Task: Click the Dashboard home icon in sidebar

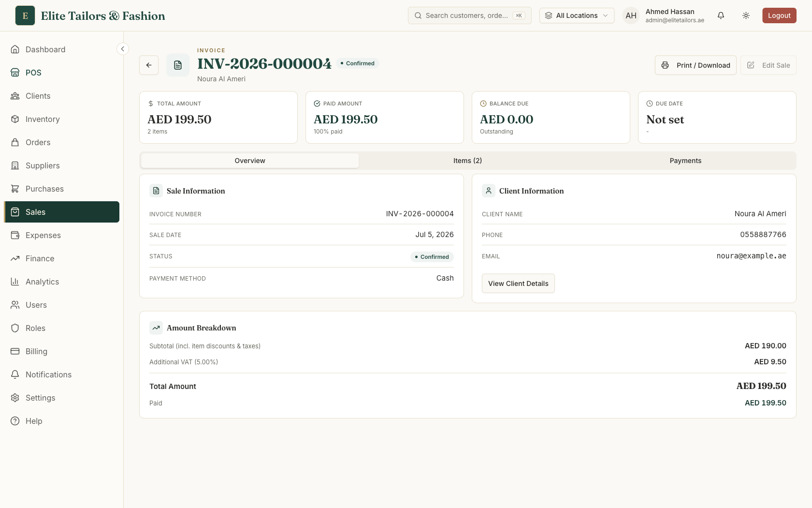Action: coord(15,49)
